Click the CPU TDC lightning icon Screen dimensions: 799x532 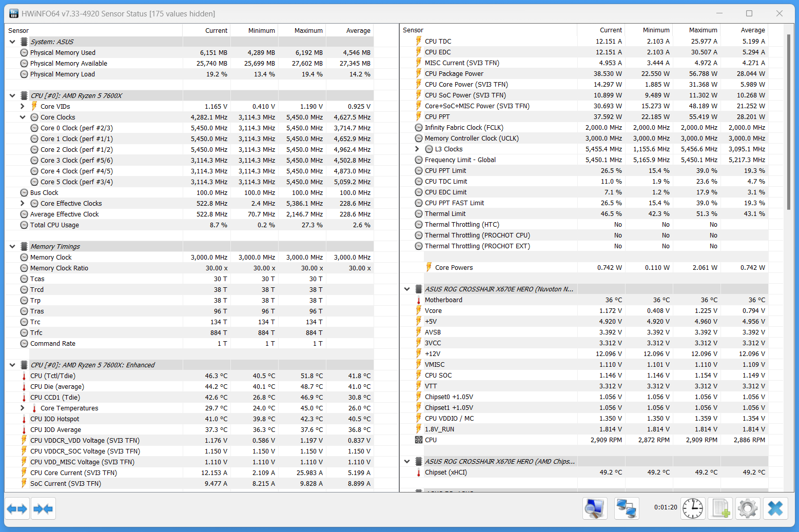click(x=419, y=41)
